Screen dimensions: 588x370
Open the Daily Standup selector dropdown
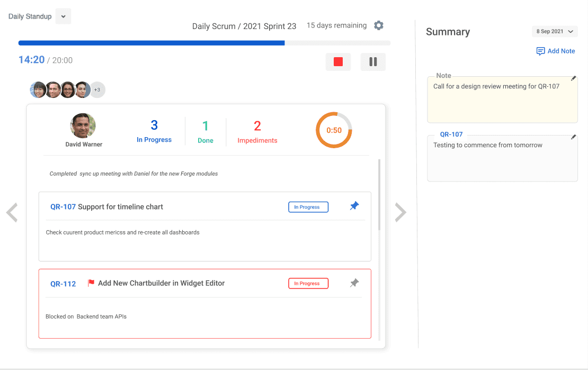tap(63, 16)
